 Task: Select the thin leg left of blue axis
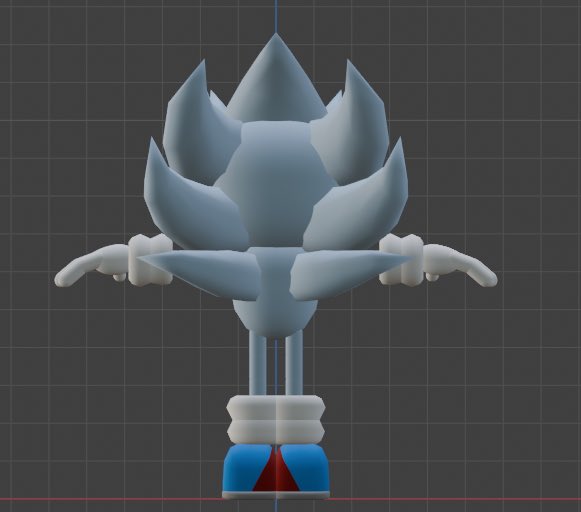(258, 363)
